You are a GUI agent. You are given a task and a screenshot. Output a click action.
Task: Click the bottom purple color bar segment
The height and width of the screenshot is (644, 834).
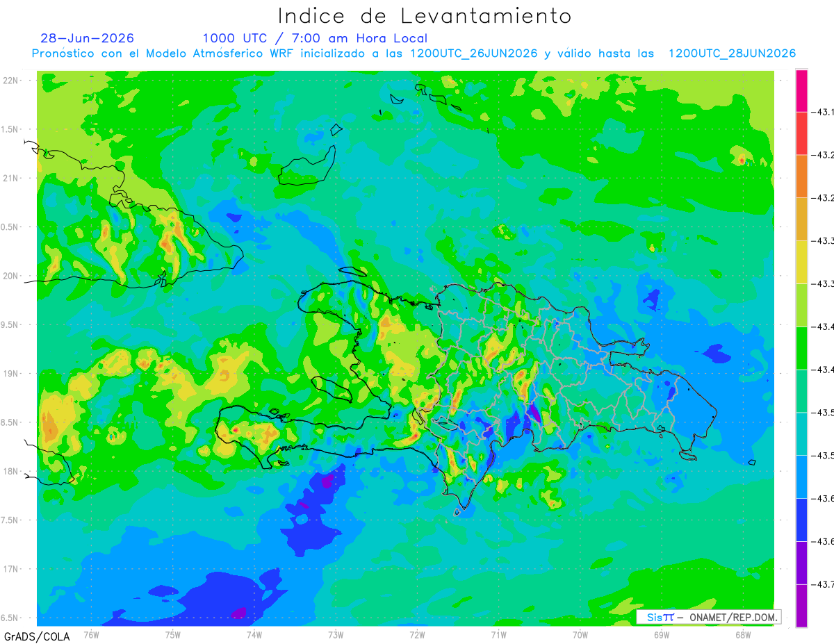coord(801,605)
